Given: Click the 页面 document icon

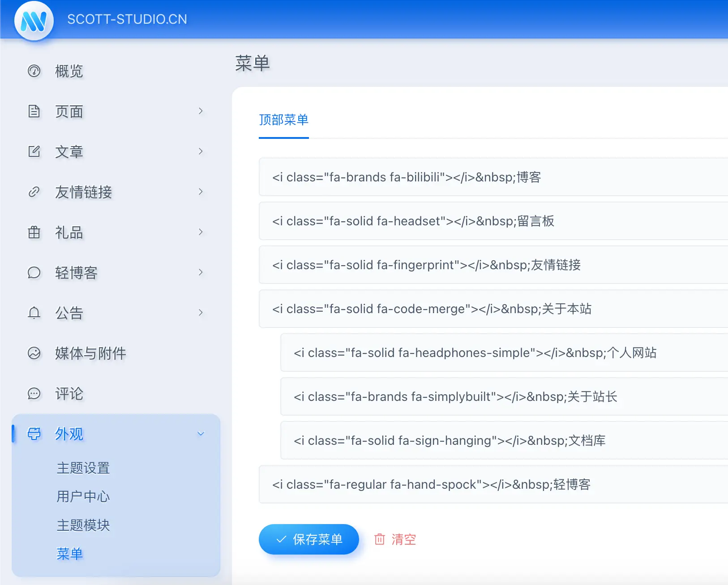Looking at the screenshot, I should pyautogui.click(x=34, y=111).
